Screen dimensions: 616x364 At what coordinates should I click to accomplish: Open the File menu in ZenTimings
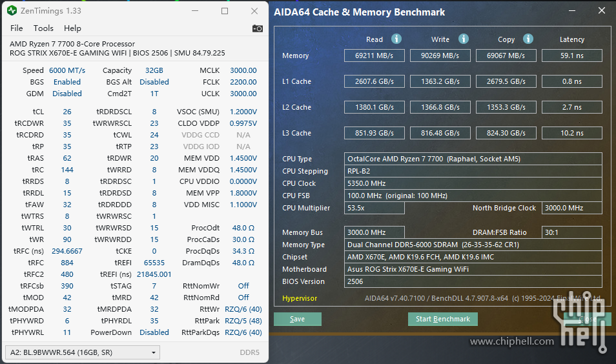coord(17,28)
